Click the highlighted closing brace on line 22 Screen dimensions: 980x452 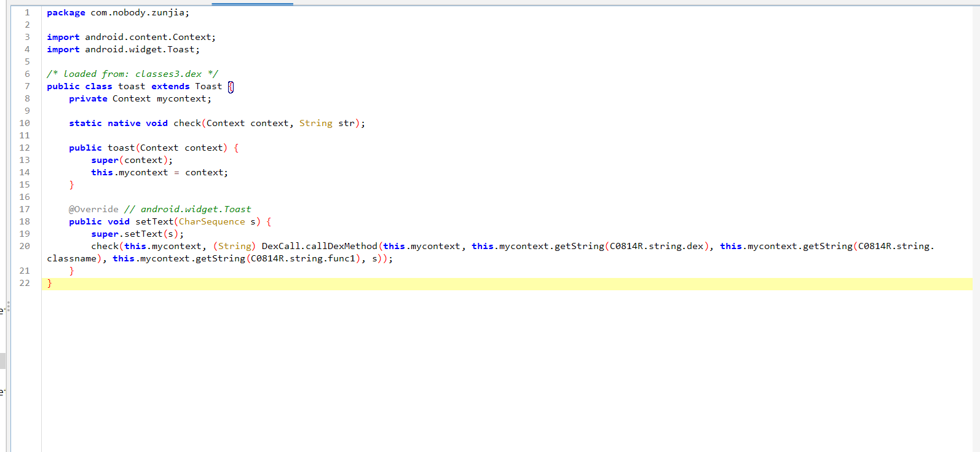coord(50,283)
